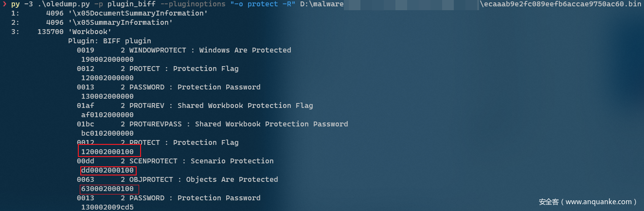This screenshot has height=211, width=644.
Task: Select the hex data af0102000000
Action: click(x=107, y=115)
